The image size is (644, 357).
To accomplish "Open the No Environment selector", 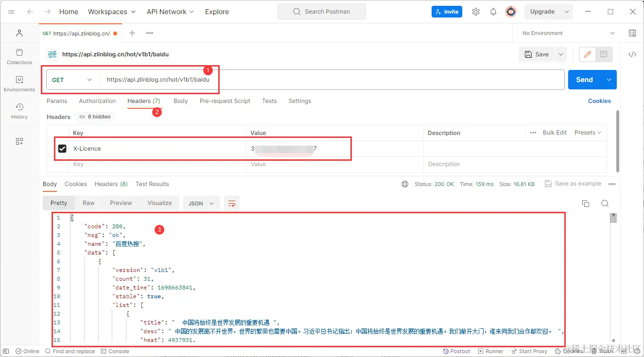I will click(565, 33).
